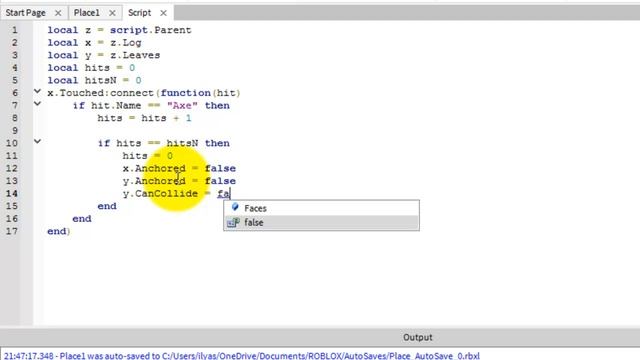Collapse the if block on line 10
640x360 pixels.
click(37, 142)
